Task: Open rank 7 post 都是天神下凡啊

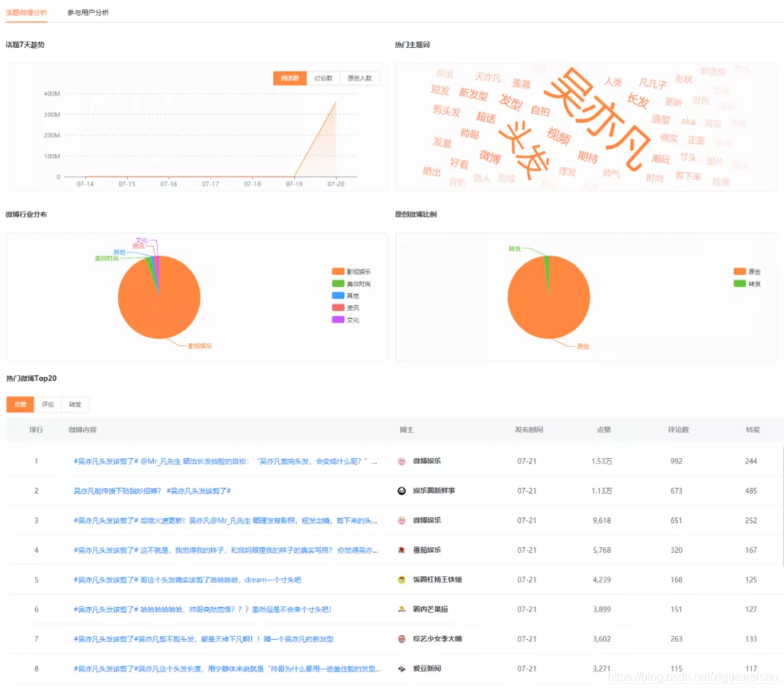Action: tap(203, 639)
